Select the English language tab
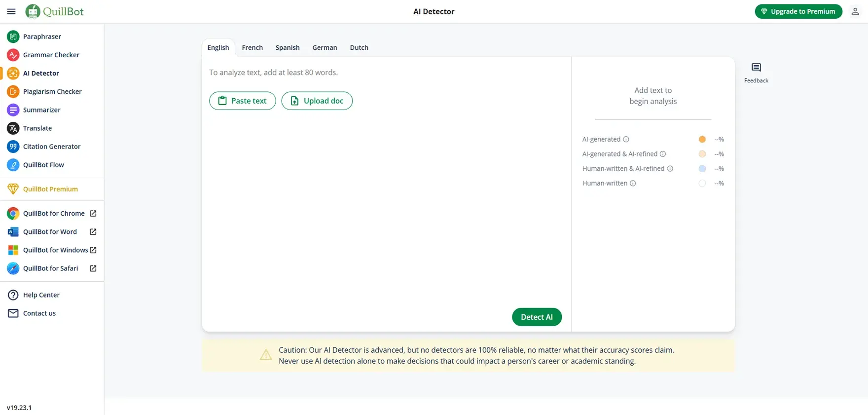868x415 pixels. coord(218,47)
